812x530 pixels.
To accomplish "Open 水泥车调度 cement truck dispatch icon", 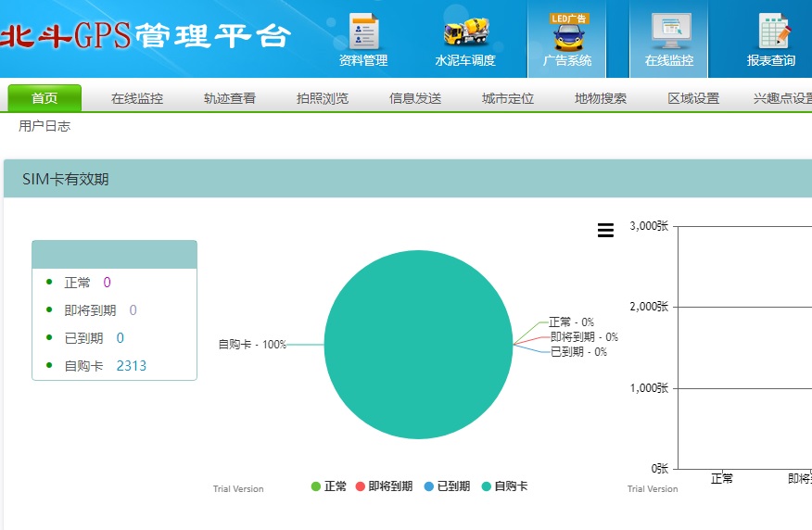I will click(465, 40).
